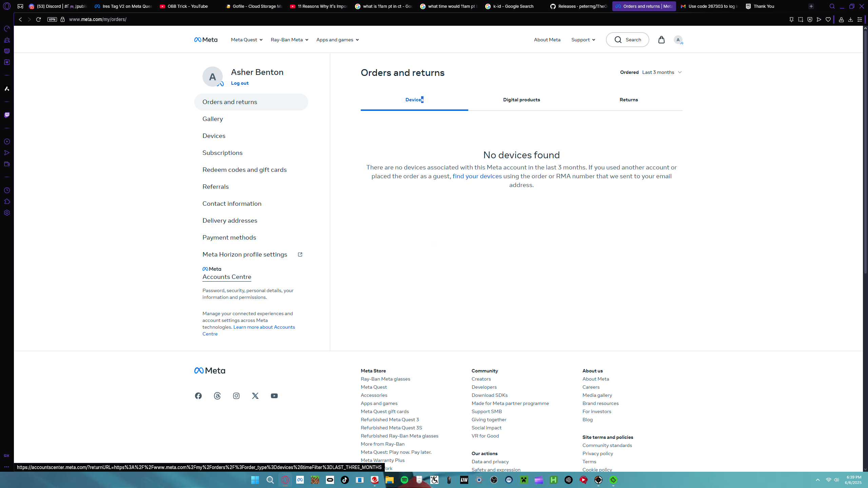Open the Ordered Last 3 months filter dropdown
This screenshot has height=488, width=868.
[651, 72]
